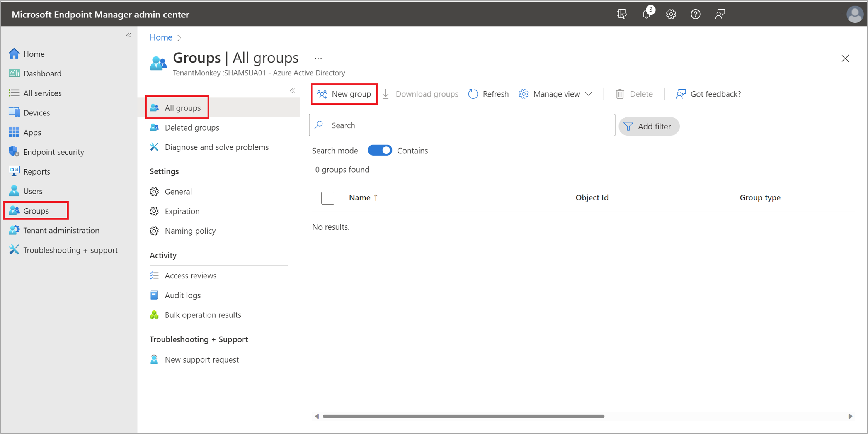Collapse the Groups blade menu chevron

[293, 91]
